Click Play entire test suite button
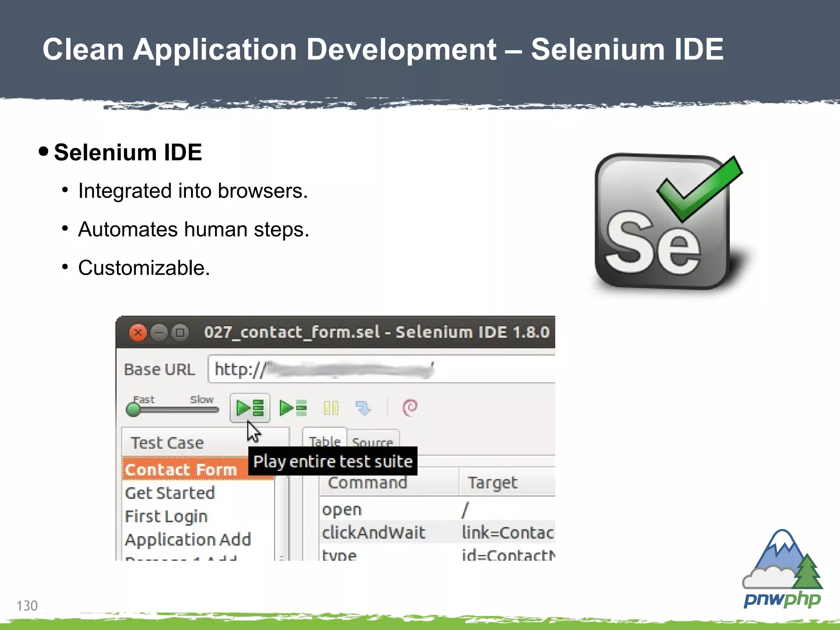 (x=250, y=408)
